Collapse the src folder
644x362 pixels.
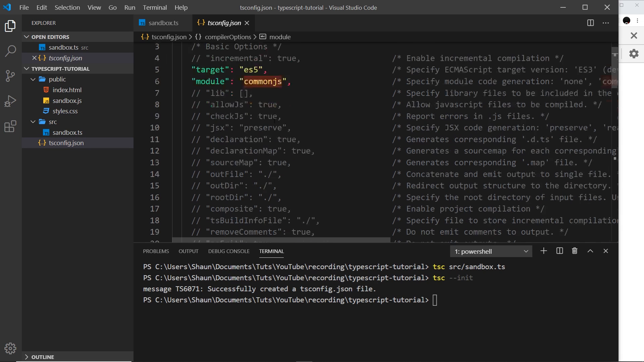33,122
